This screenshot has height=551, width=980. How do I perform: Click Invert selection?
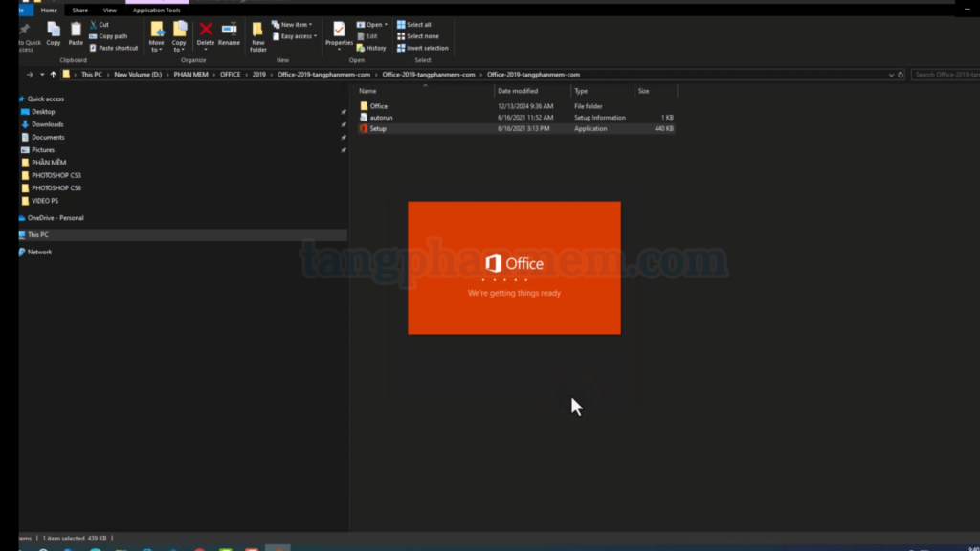[x=423, y=48]
